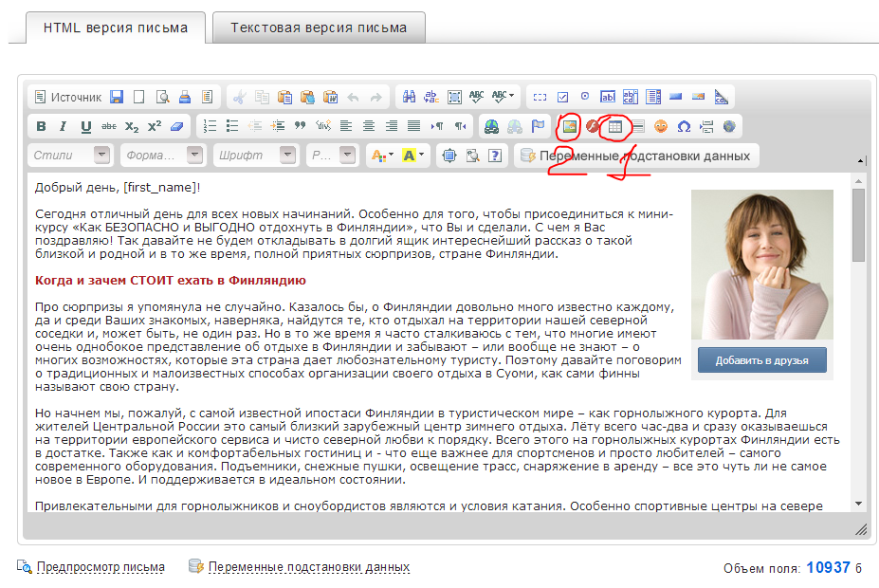This screenshot has width=879, height=588.
Task: Paste from clipboard
Action: (x=284, y=97)
